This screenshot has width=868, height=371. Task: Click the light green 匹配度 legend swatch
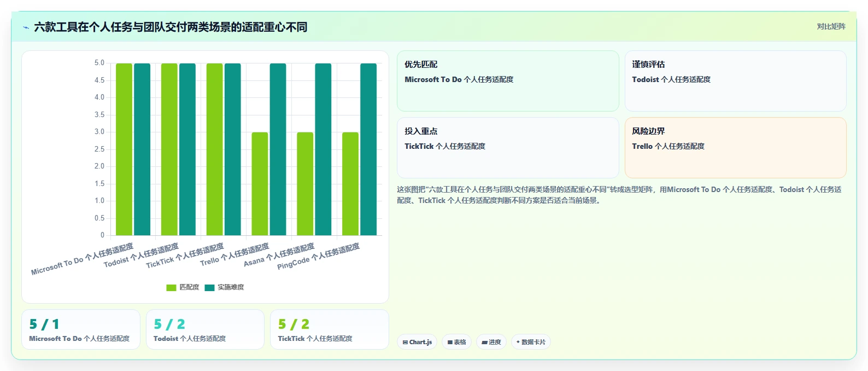(x=171, y=288)
